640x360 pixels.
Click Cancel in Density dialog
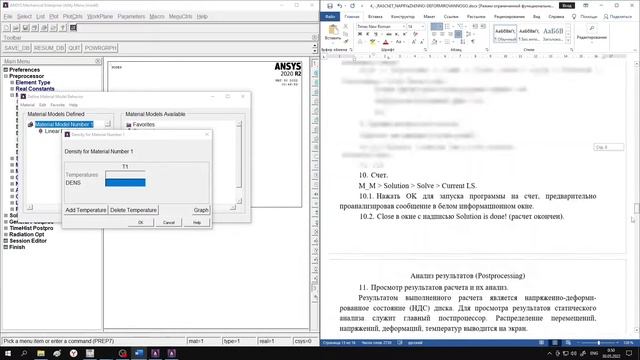(169, 222)
